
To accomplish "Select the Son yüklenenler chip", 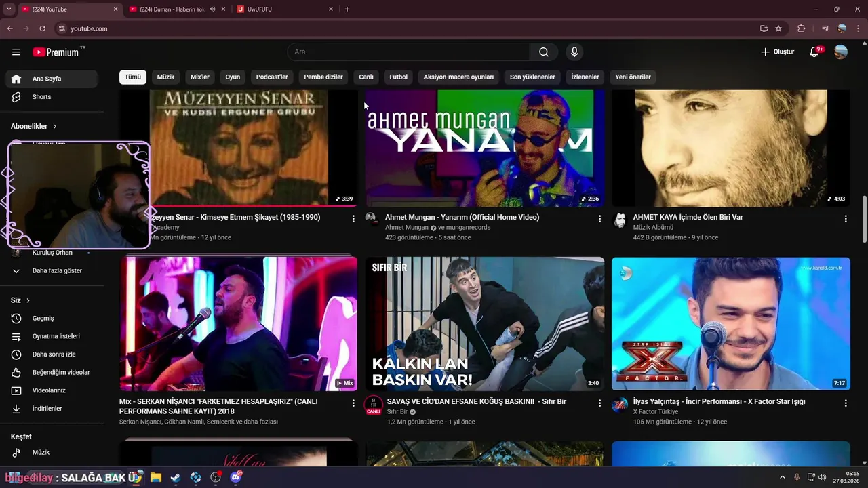I will (532, 77).
